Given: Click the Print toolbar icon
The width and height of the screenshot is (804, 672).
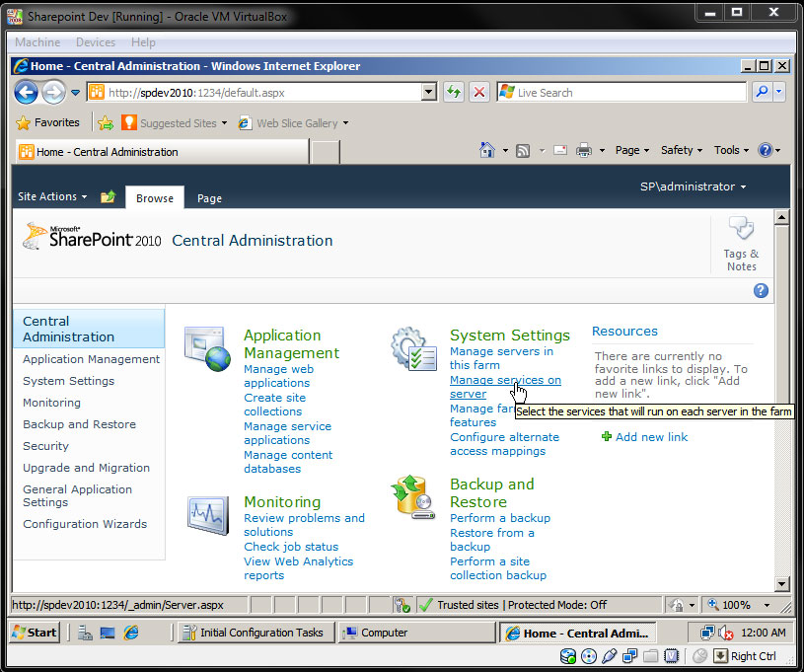Looking at the screenshot, I should tap(583, 150).
